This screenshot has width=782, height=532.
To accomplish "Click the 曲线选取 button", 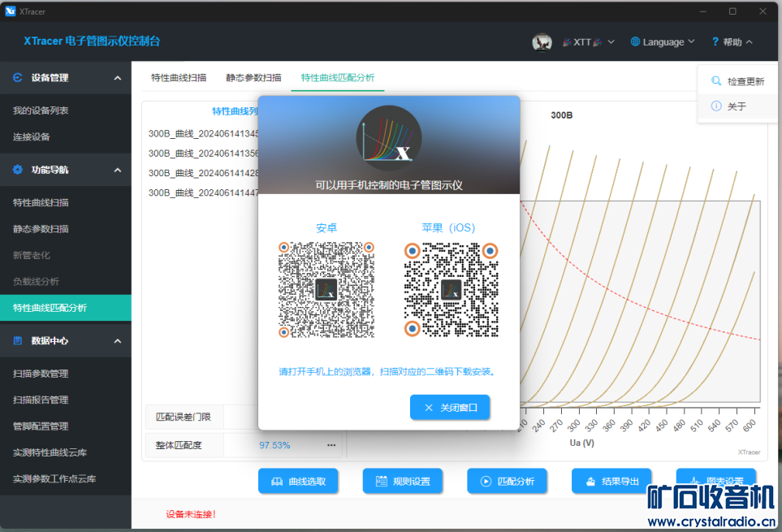I will [298, 481].
